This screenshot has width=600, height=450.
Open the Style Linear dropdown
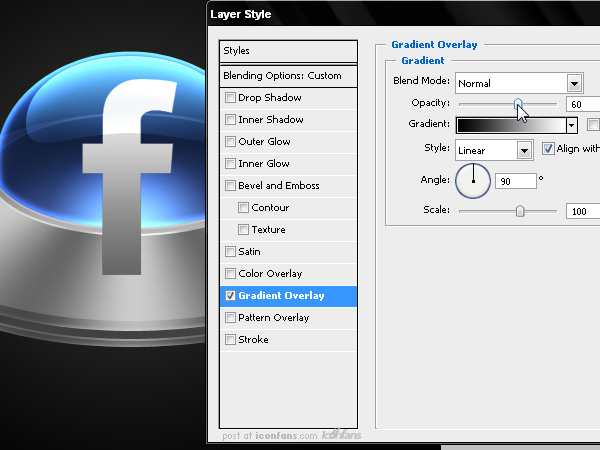pos(494,150)
